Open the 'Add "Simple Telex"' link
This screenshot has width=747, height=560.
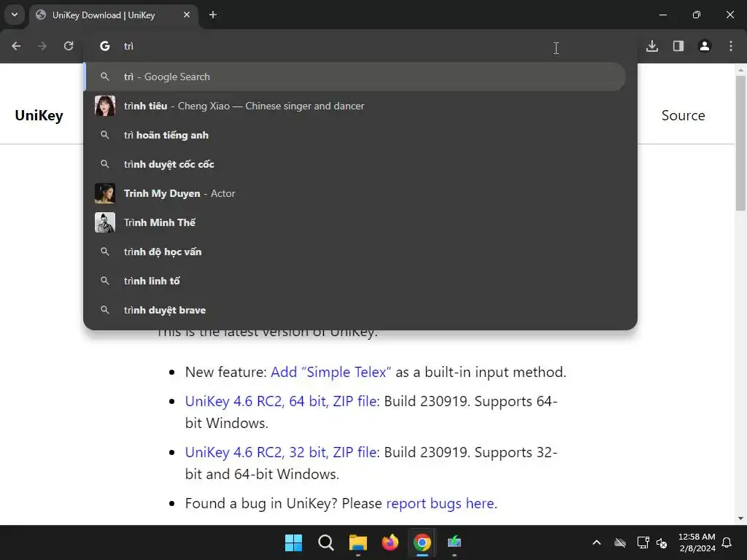tap(331, 372)
